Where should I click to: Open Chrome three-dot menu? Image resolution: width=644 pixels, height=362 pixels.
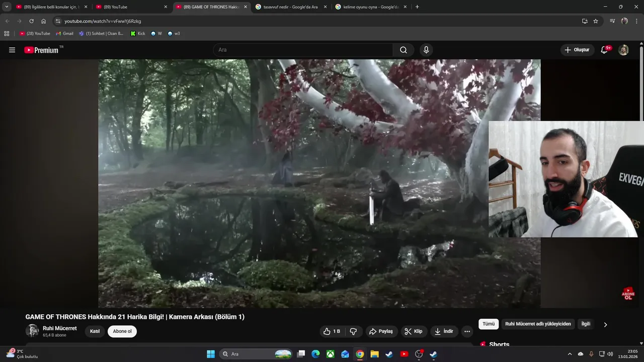click(x=636, y=21)
